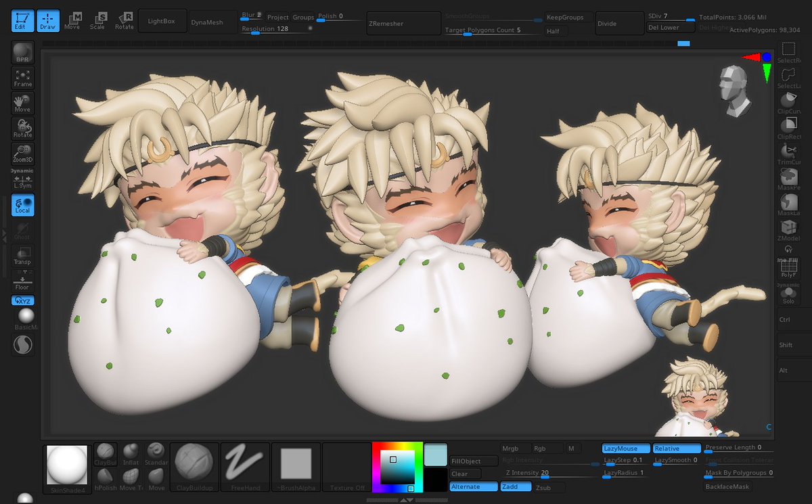Toggle Transp transparency mode
This screenshot has width=812, height=504.
23,256
